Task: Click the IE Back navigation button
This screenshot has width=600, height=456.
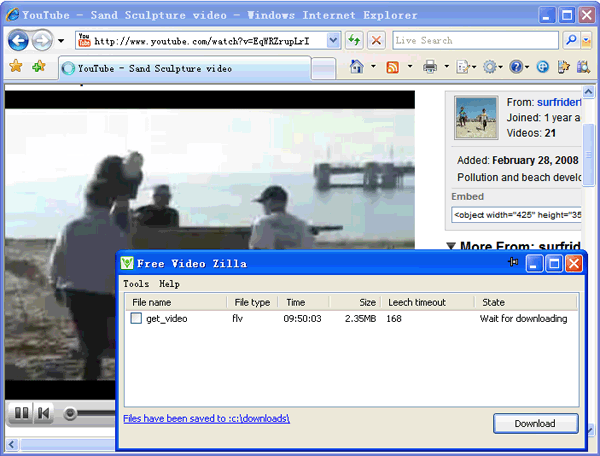Action: tap(18, 41)
